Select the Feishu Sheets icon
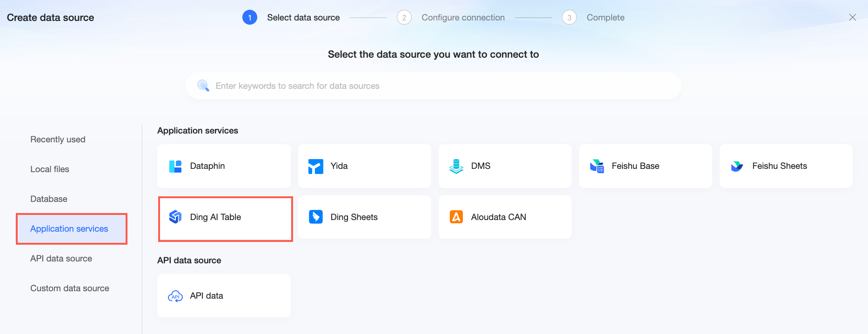868x334 pixels. (737, 166)
